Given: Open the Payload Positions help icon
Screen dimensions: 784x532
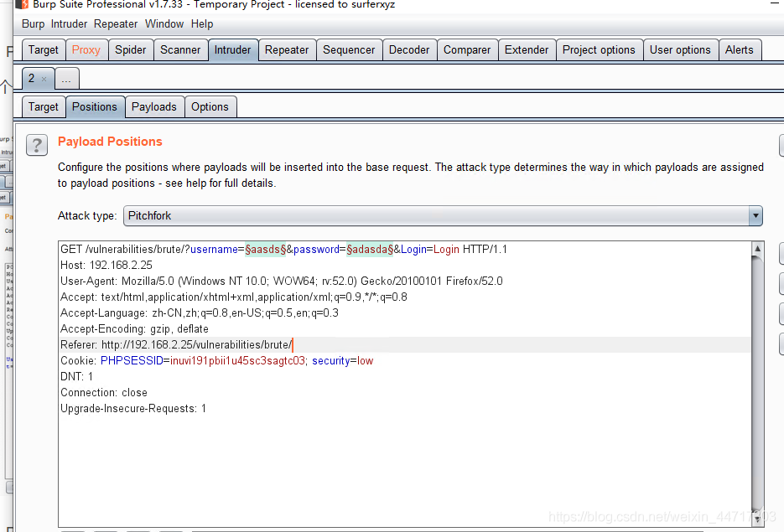Looking at the screenshot, I should [37, 146].
